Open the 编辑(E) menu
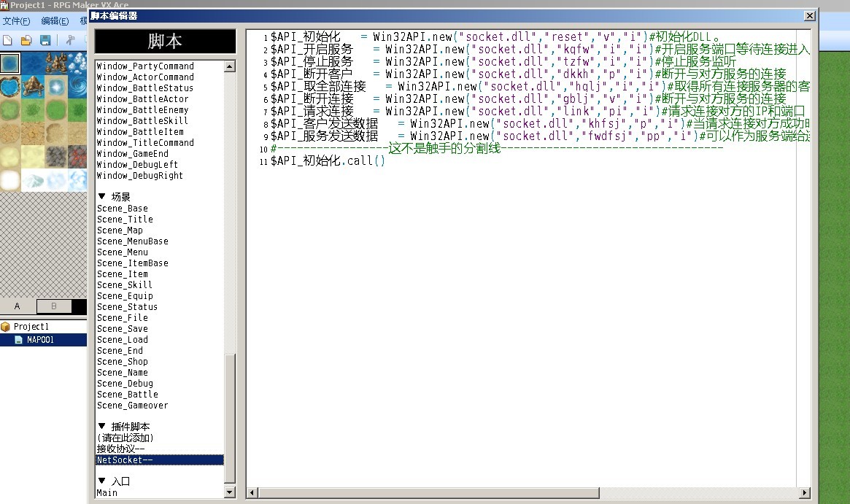 55,21
